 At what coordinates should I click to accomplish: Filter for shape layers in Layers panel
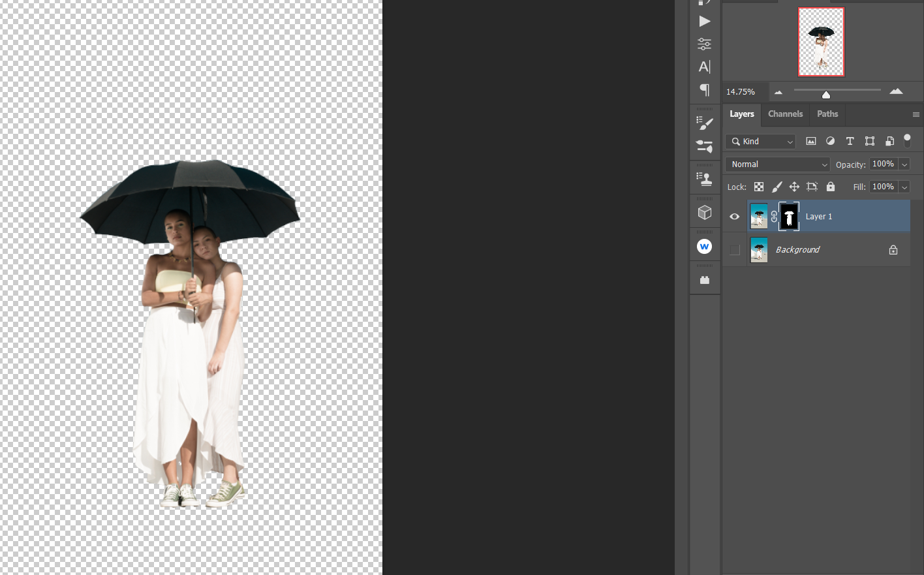point(870,141)
